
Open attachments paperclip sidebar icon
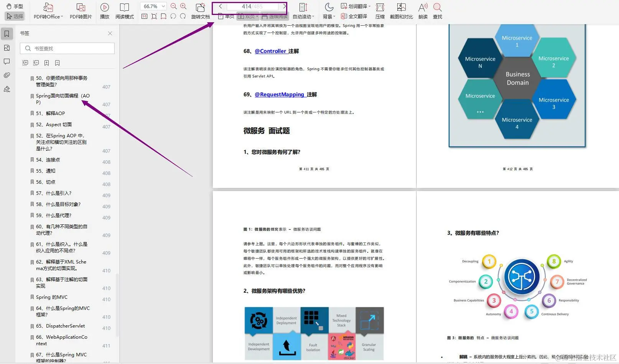coord(7,75)
